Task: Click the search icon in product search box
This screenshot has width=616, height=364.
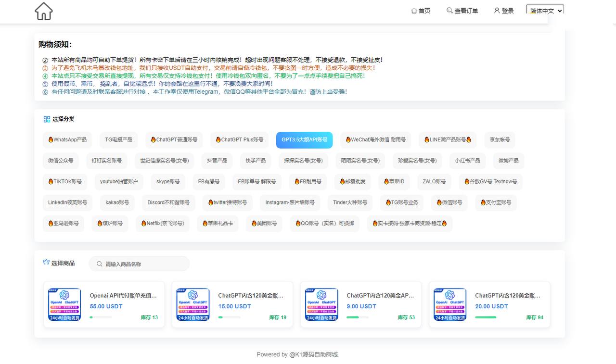Action: 100,264
